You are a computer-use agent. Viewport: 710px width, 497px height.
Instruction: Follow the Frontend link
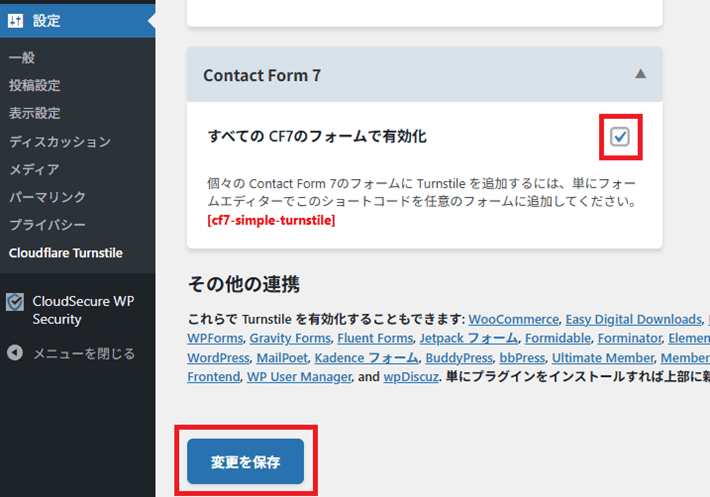[x=214, y=377]
